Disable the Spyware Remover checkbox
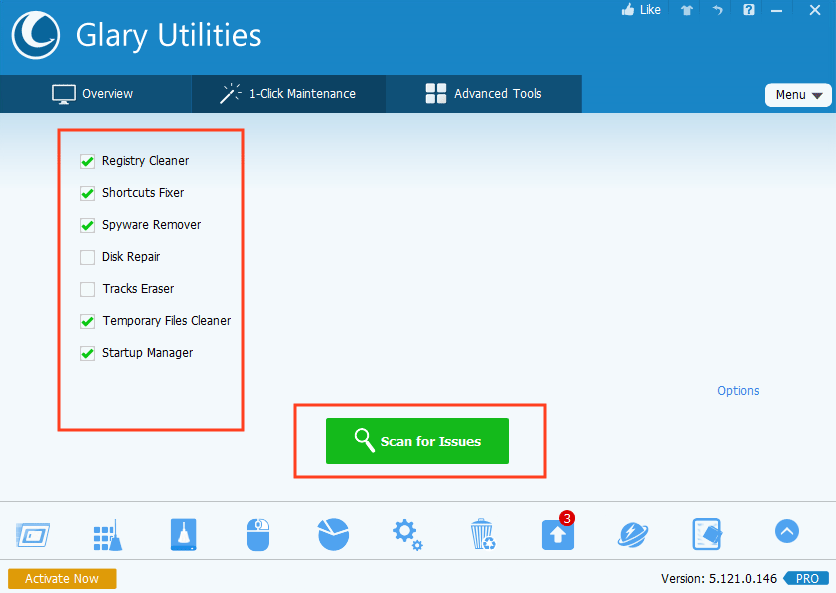Screen dimensions: 836x593 pos(87,225)
